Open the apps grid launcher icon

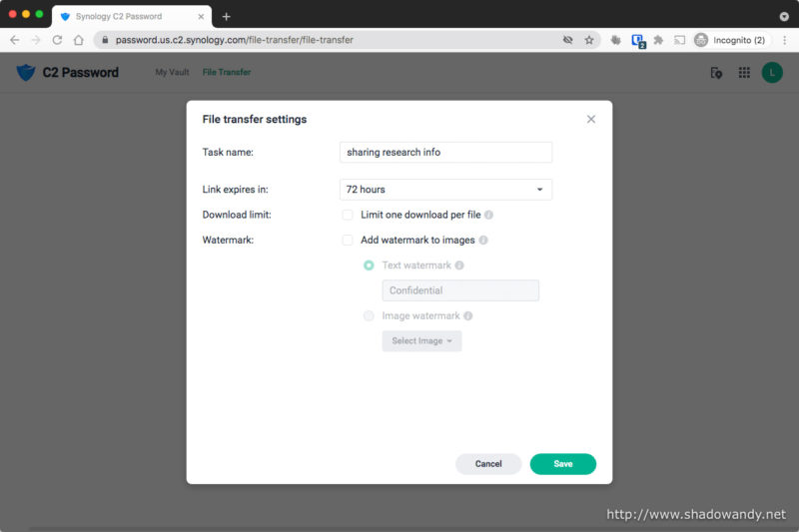click(x=744, y=73)
